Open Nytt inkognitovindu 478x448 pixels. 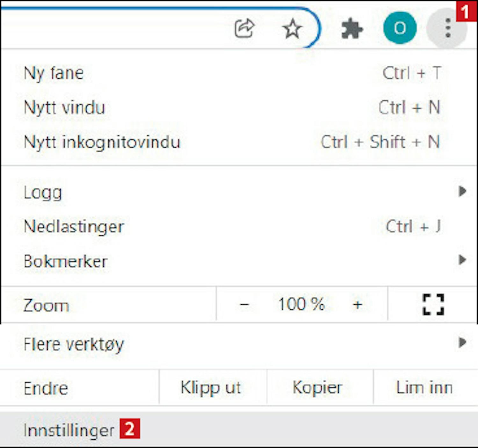coord(239,142)
